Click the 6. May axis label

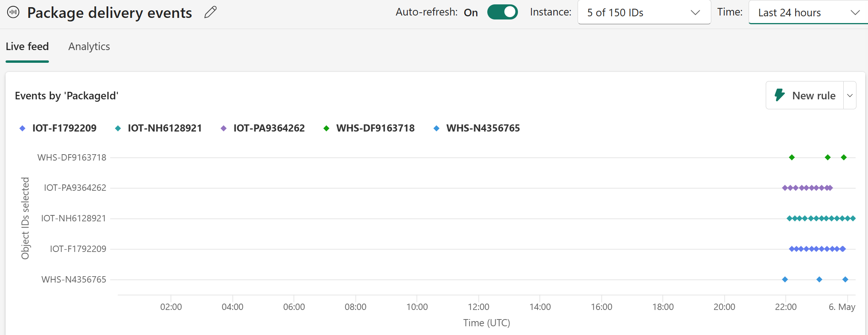click(x=842, y=307)
